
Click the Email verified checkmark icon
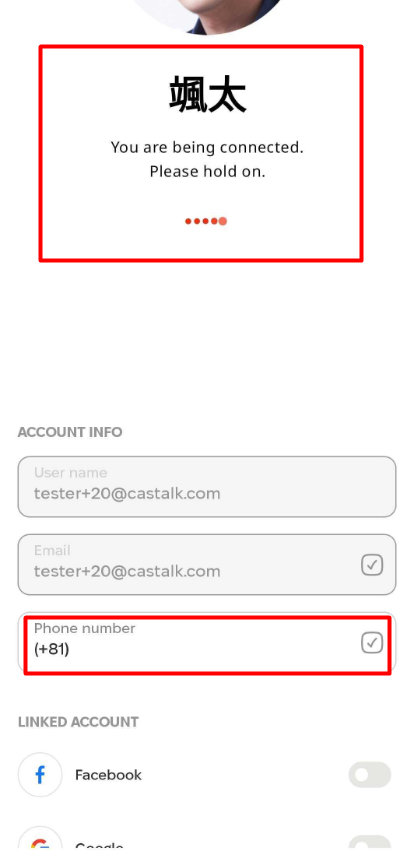tap(372, 565)
